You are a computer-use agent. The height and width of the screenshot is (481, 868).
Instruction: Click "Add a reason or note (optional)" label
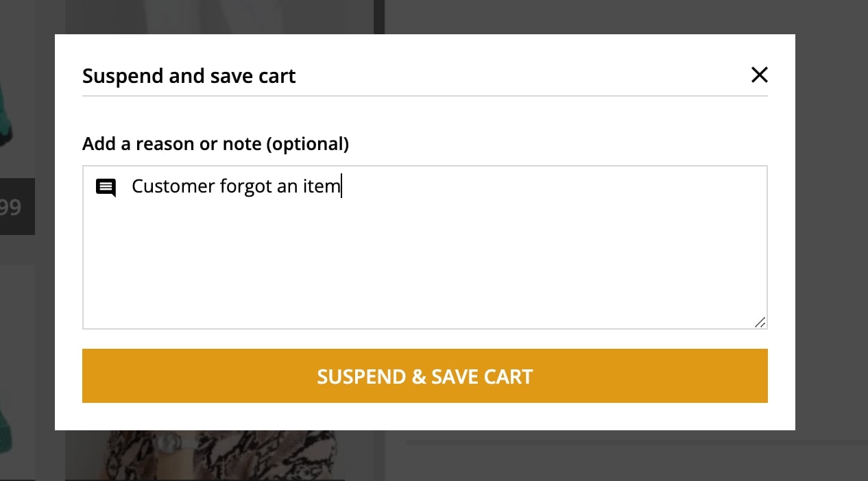tap(215, 144)
